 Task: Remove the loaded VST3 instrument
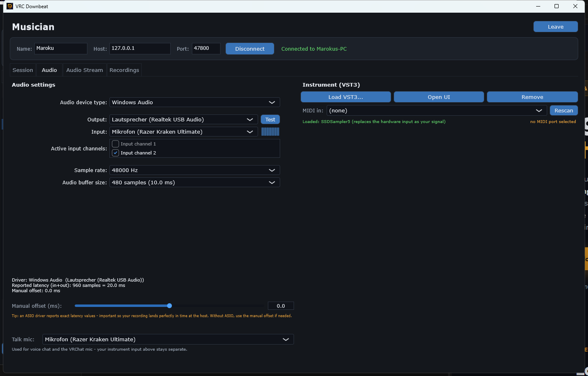pyautogui.click(x=532, y=97)
